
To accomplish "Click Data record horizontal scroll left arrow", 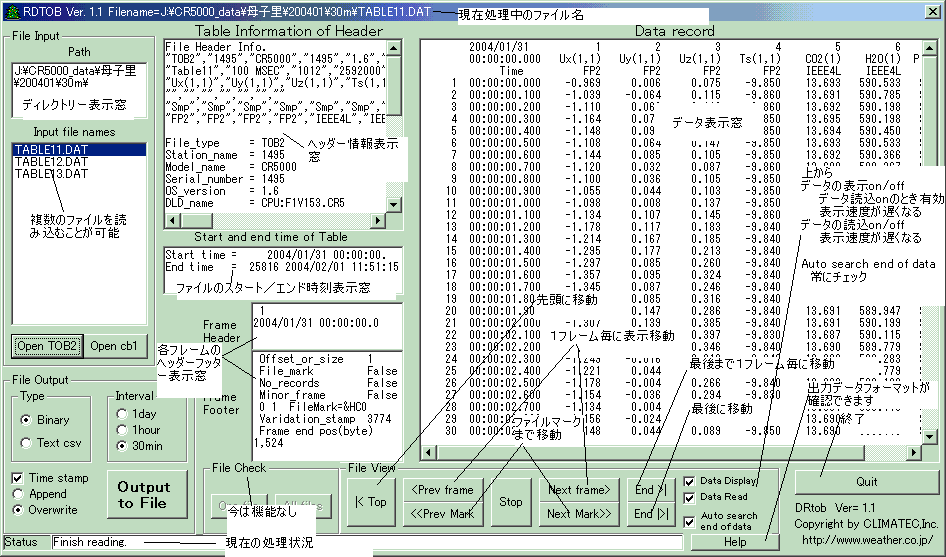I will (x=428, y=452).
